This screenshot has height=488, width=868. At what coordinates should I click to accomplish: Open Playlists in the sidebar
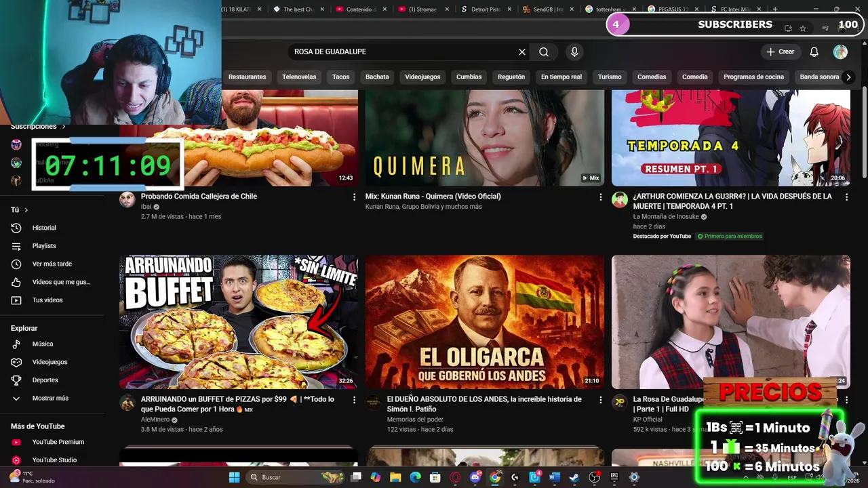pyautogui.click(x=44, y=246)
